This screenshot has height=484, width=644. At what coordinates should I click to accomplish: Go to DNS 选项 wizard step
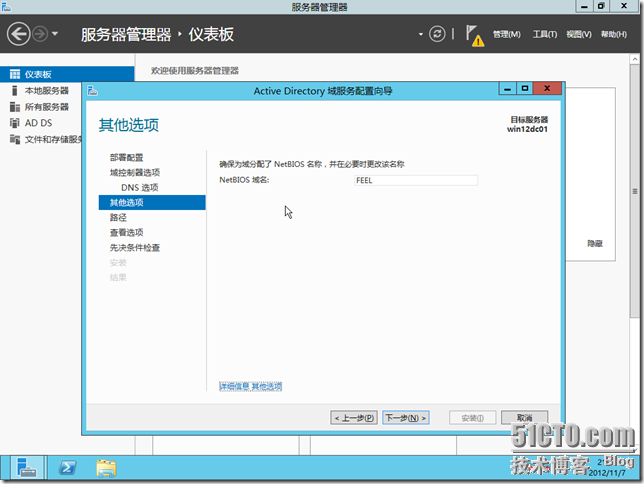click(140, 187)
